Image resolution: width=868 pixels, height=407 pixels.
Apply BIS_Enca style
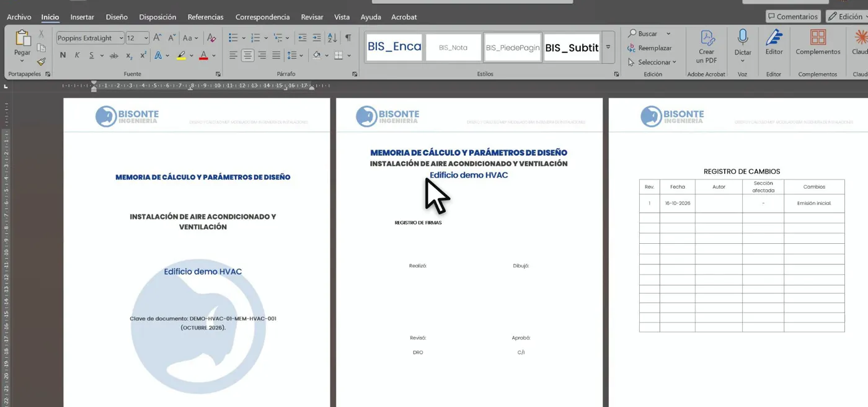tap(394, 47)
